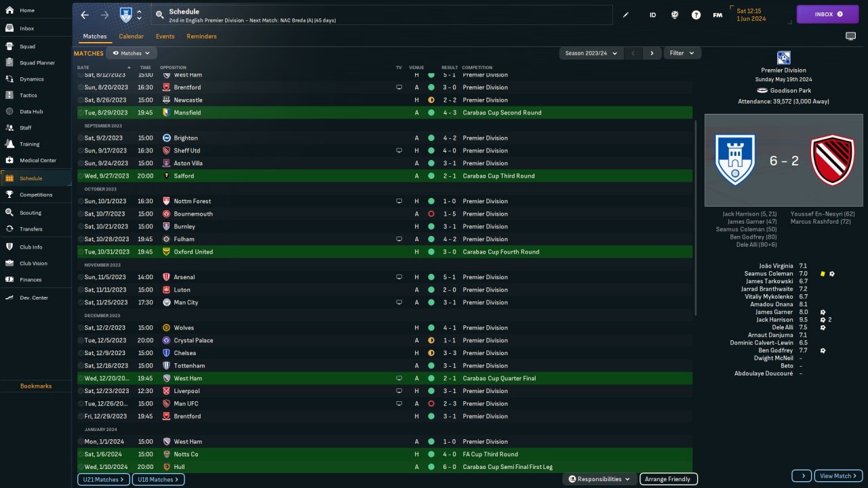The image size is (868, 488).
Task: Click the pencil edit icon
Action: click(626, 15)
